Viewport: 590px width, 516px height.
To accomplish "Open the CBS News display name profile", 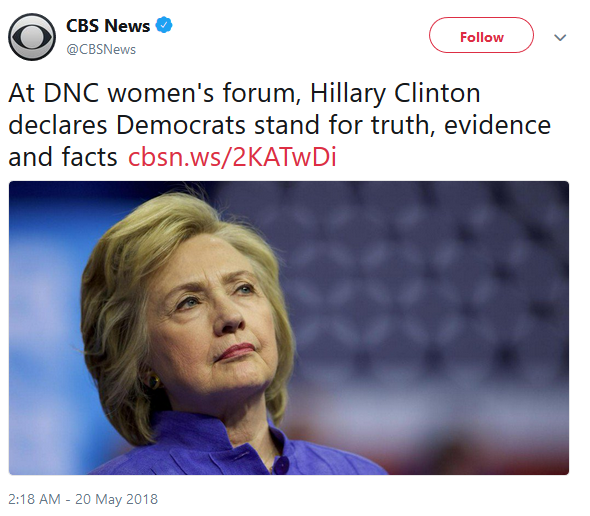I will 108,26.
